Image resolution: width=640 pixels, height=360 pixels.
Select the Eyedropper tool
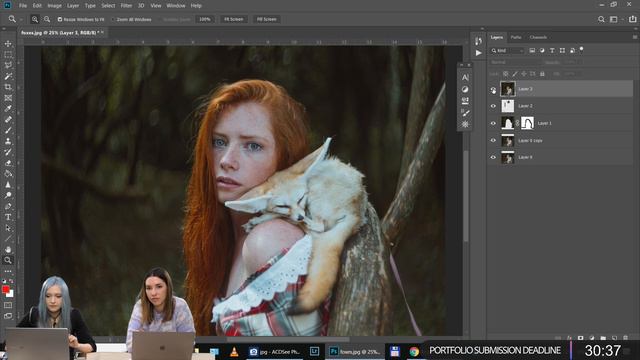click(8, 109)
